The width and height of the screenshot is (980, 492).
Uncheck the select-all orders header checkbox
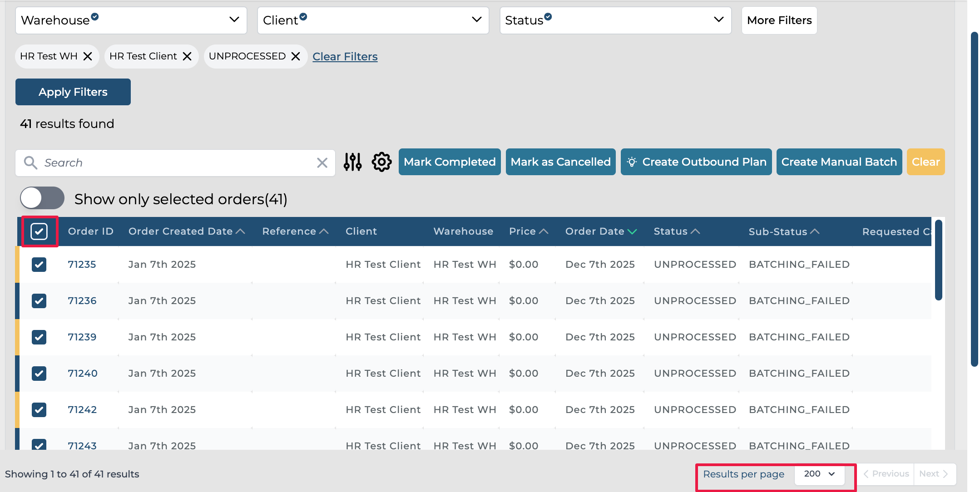pos(39,231)
